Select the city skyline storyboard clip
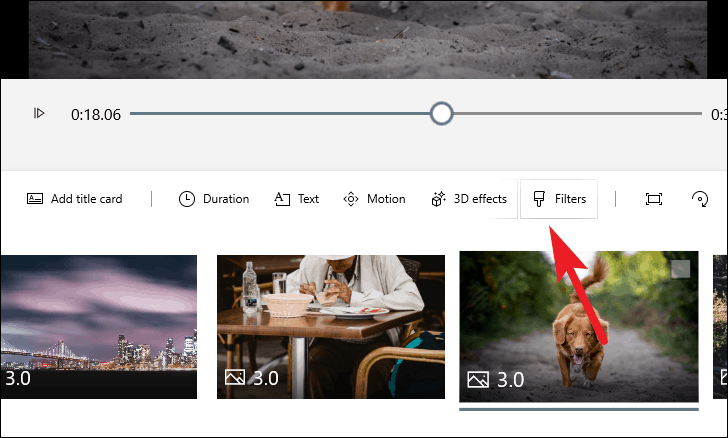 click(x=98, y=327)
